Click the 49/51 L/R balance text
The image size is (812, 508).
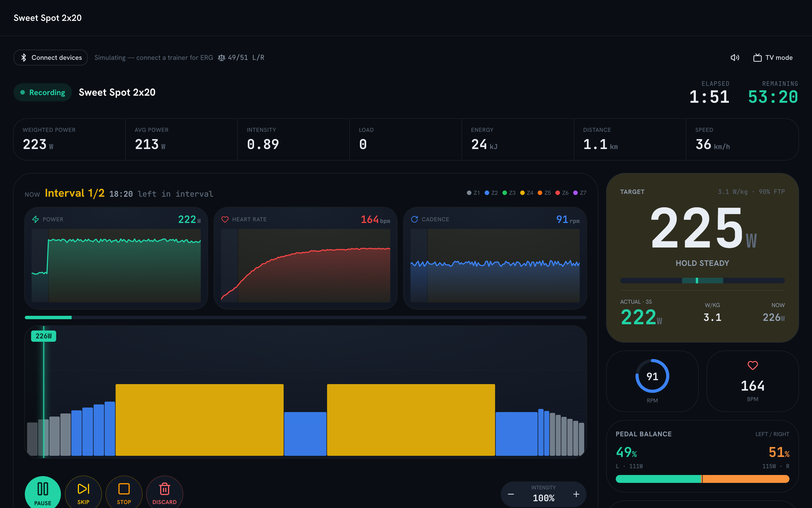pos(246,58)
